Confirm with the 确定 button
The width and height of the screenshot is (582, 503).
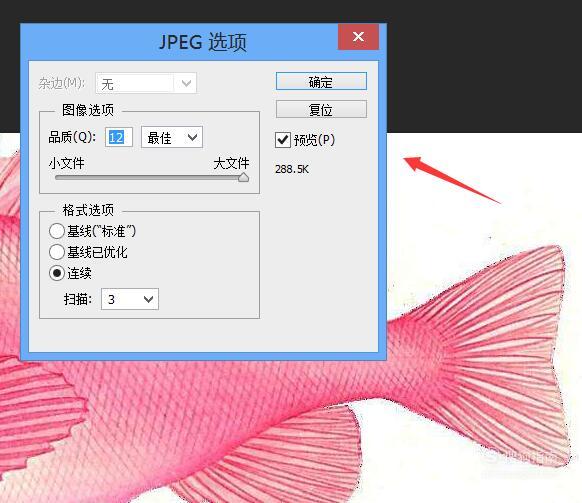point(321,81)
